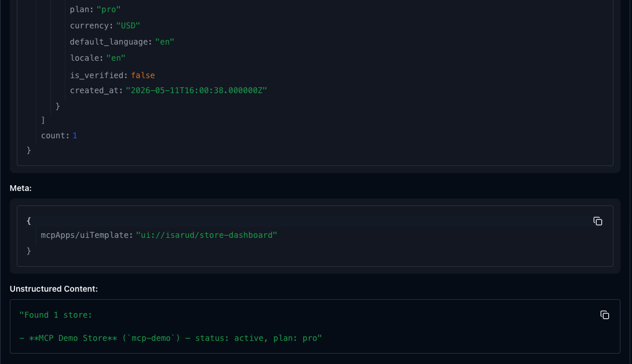
Task: Click the is_verified key label
Action: coord(98,75)
